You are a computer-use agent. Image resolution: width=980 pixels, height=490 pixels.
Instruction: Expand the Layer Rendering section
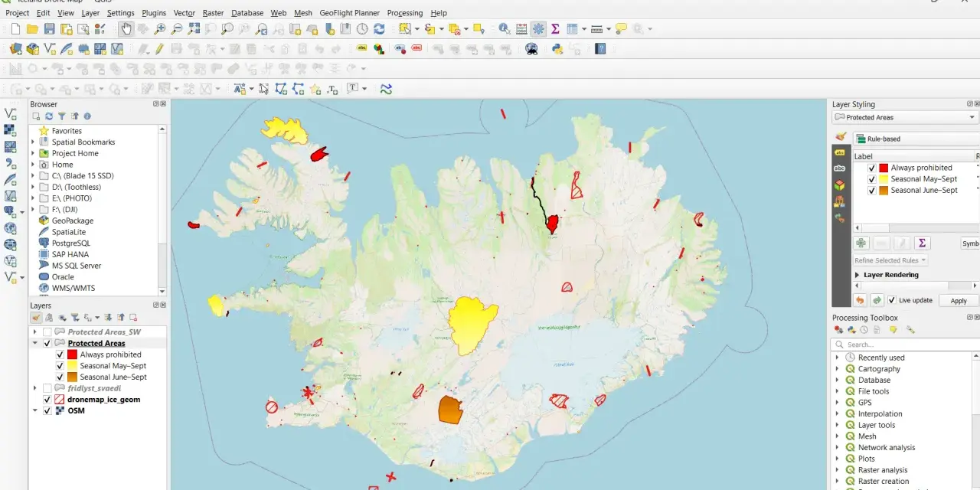click(x=857, y=275)
